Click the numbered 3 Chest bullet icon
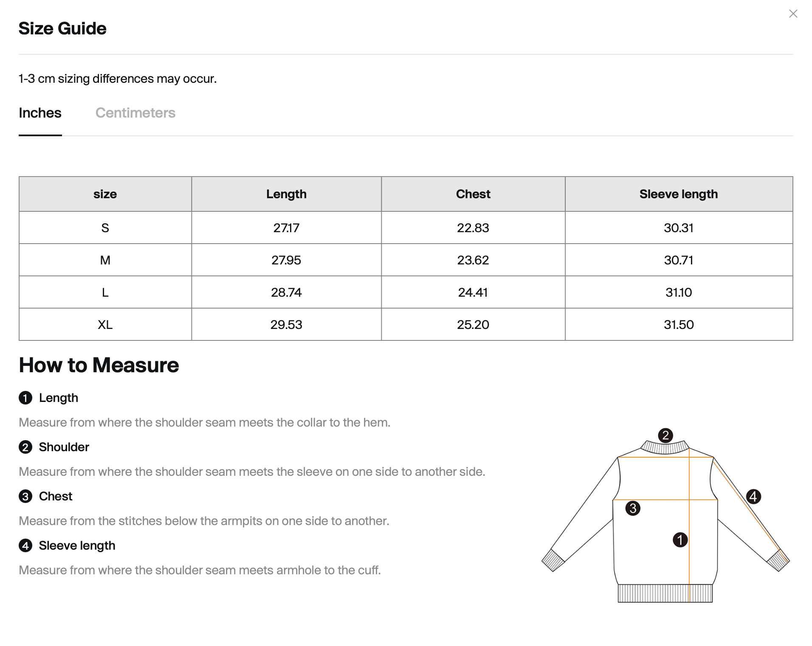 [x=25, y=497]
